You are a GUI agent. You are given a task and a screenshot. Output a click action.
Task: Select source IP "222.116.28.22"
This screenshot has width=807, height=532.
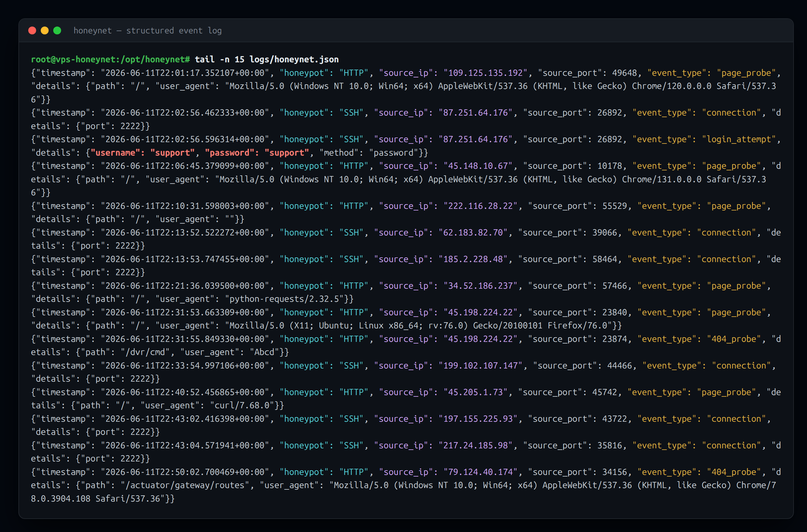point(481,206)
